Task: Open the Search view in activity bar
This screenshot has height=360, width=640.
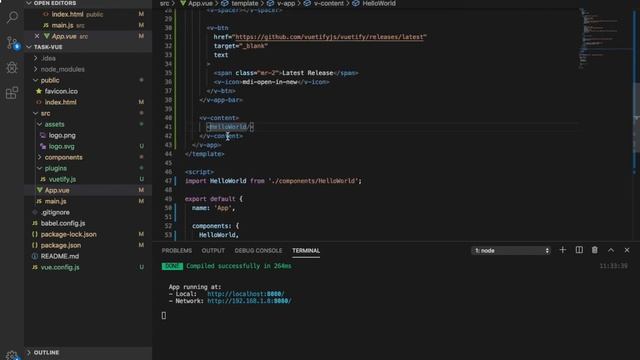Action: tap(12, 18)
